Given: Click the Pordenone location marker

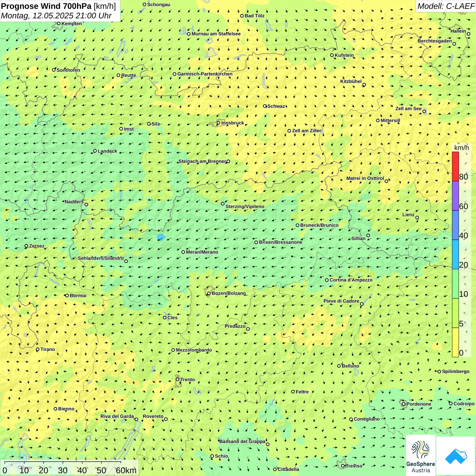Looking at the screenshot, I should tap(404, 404).
